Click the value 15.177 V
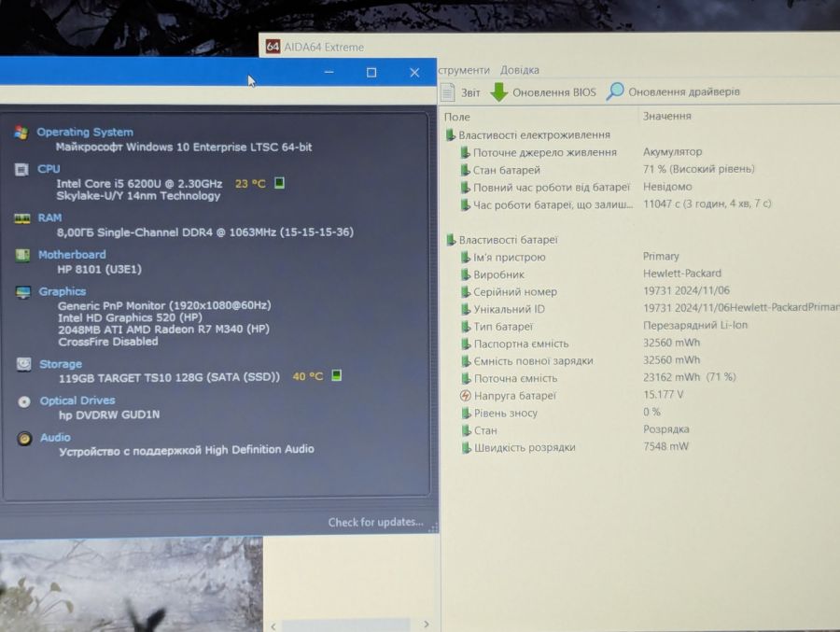840x632 pixels. click(x=664, y=395)
